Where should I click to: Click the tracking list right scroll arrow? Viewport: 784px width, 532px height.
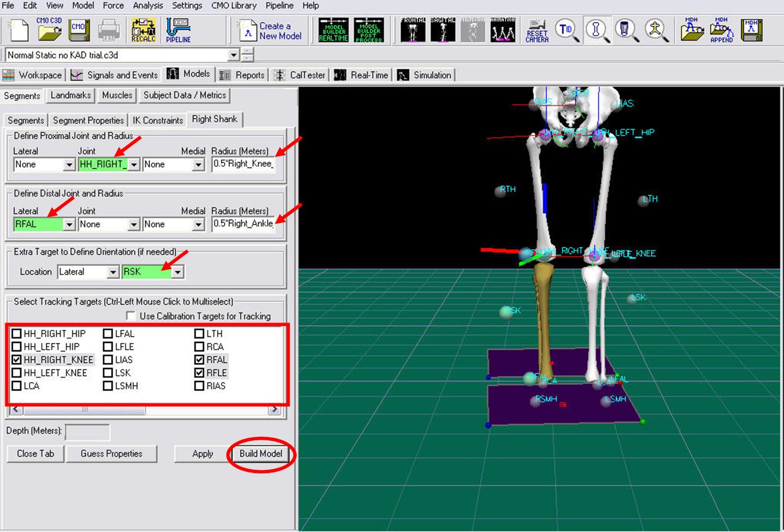[275, 410]
